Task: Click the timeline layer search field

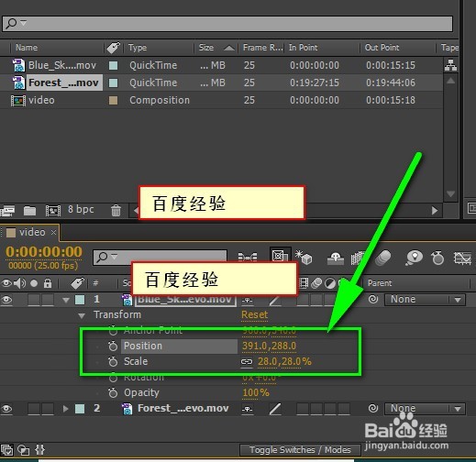Action: coord(160,258)
